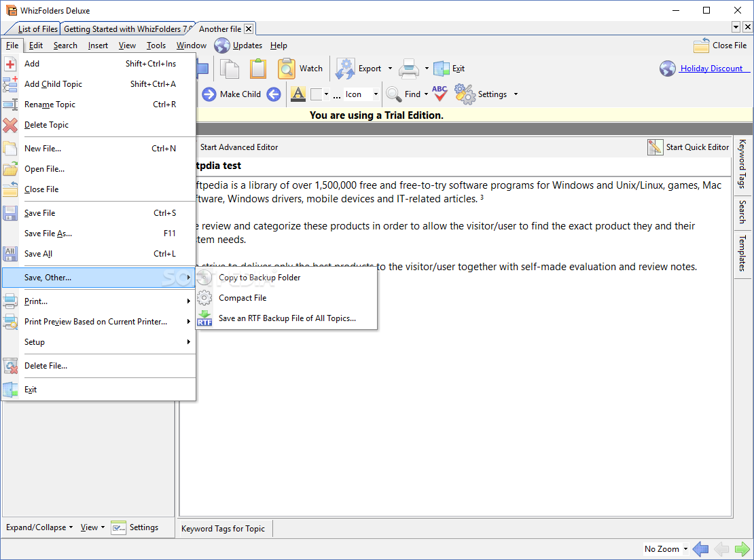This screenshot has height=560, width=754.
Task: Click the toolbar Paste clipboard icon
Action: pos(258,69)
